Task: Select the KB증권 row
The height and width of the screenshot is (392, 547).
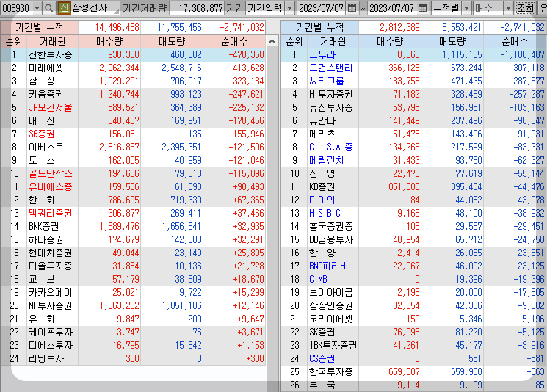Action: pyautogui.click(x=414, y=187)
